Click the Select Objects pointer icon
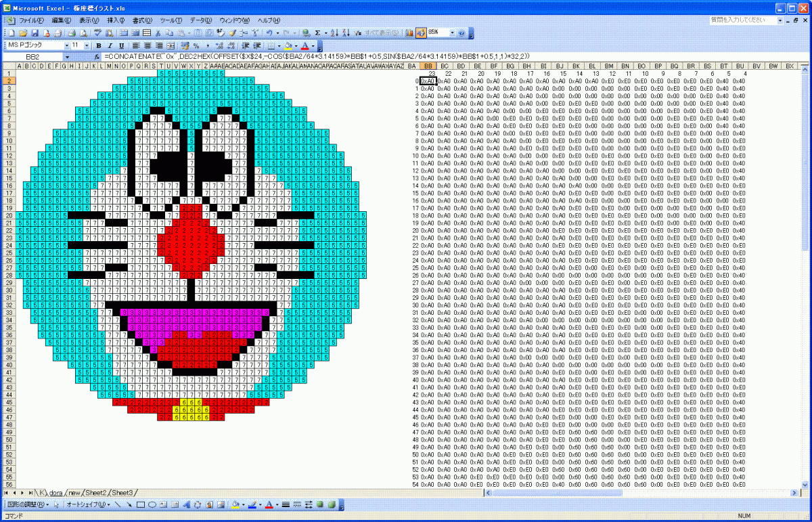The width and height of the screenshot is (812, 522). pyautogui.click(x=56, y=504)
